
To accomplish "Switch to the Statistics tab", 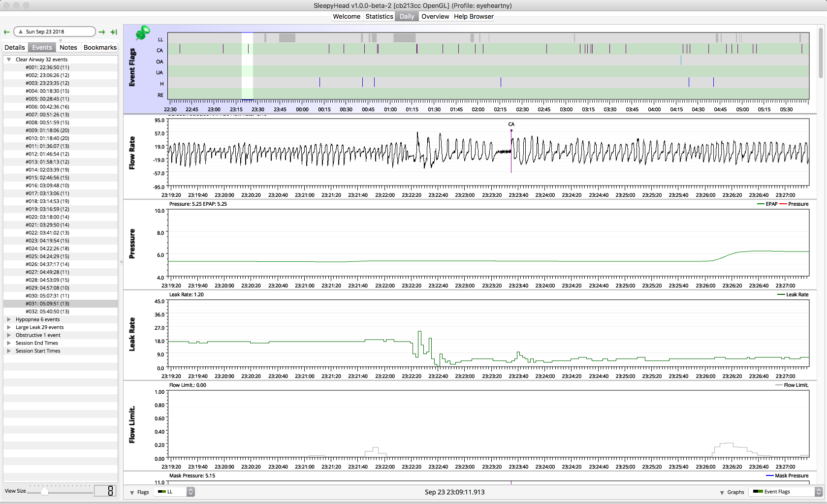I will pyautogui.click(x=379, y=16).
